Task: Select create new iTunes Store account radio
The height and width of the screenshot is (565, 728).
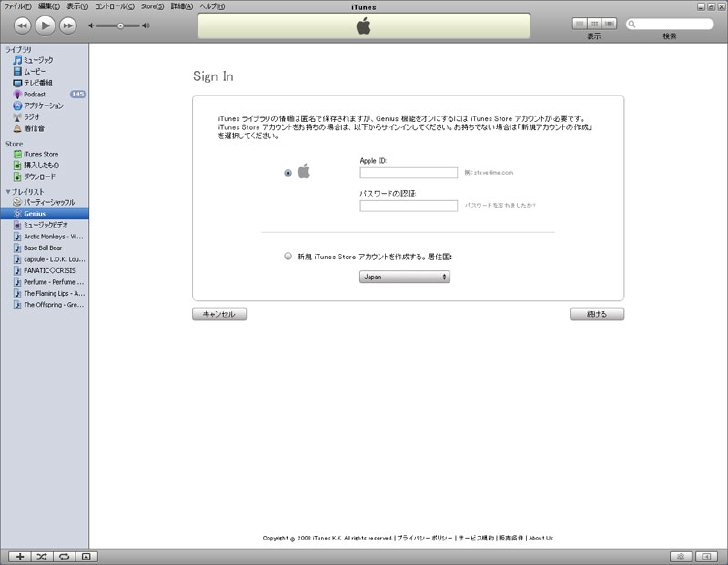Action: (x=288, y=256)
